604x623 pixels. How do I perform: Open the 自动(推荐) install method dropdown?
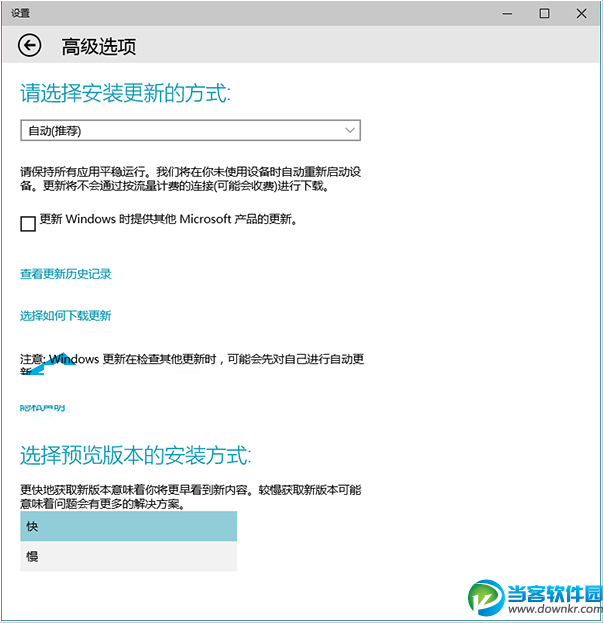(190, 130)
